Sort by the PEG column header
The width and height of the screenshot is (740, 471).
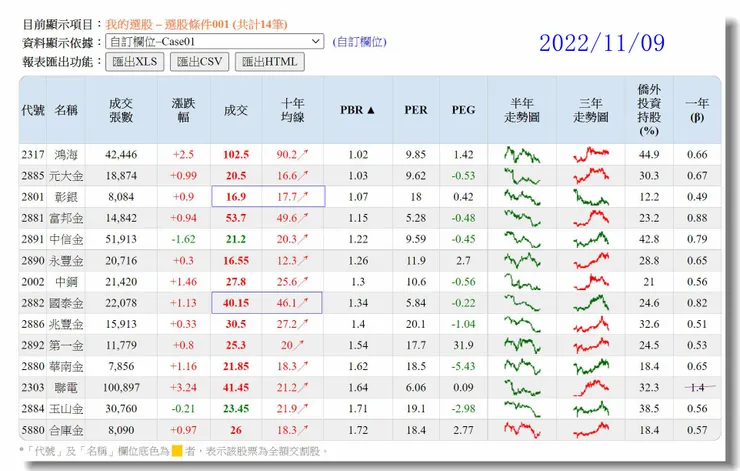click(463, 110)
